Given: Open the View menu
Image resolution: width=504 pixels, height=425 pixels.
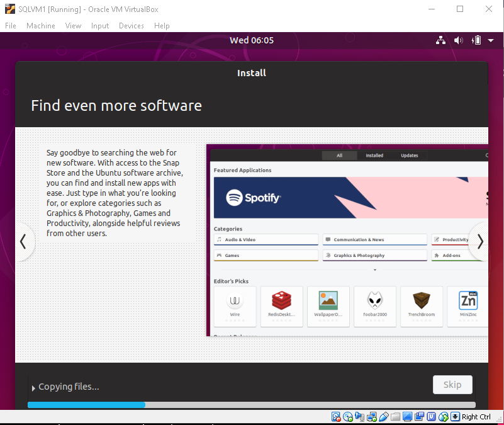Looking at the screenshot, I should click(x=74, y=26).
